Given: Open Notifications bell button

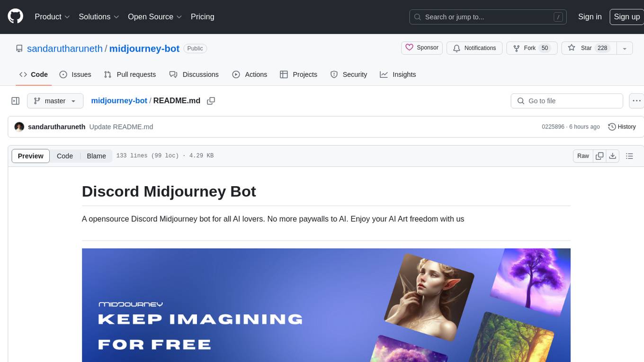Looking at the screenshot, I should pyautogui.click(x=474, y=48).
